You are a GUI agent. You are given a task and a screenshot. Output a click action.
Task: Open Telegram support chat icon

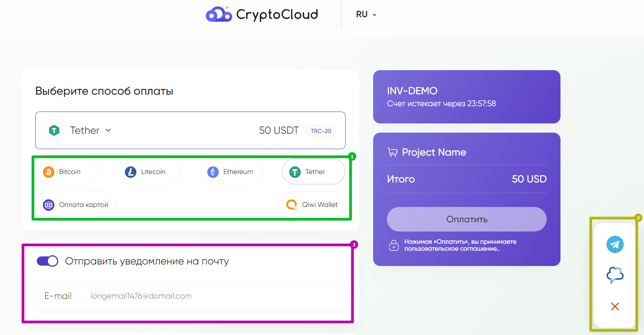615,245
